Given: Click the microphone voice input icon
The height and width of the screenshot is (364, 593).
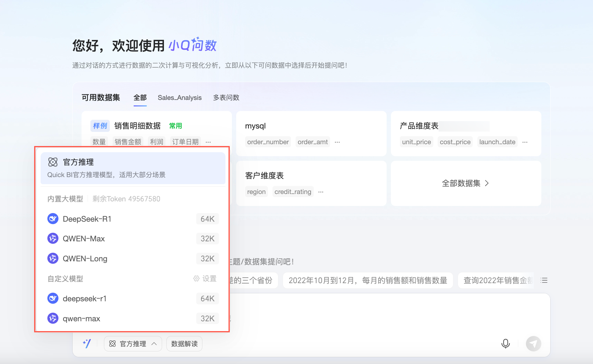Looking at the screenshot, I should (x=505, y=343).
